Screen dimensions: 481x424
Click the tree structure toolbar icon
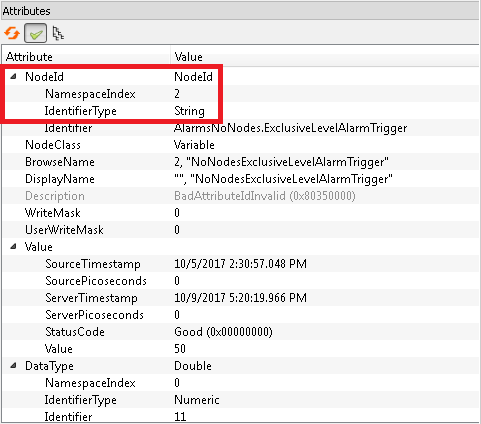point(58,33)
